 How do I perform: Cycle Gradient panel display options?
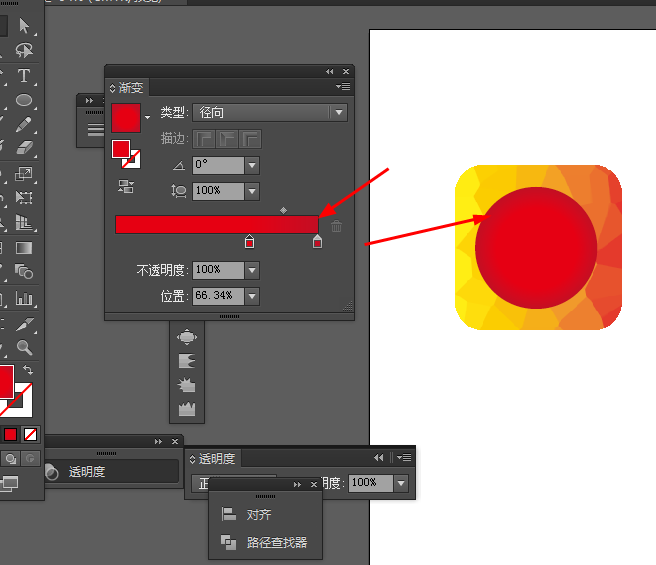point(112,88)
